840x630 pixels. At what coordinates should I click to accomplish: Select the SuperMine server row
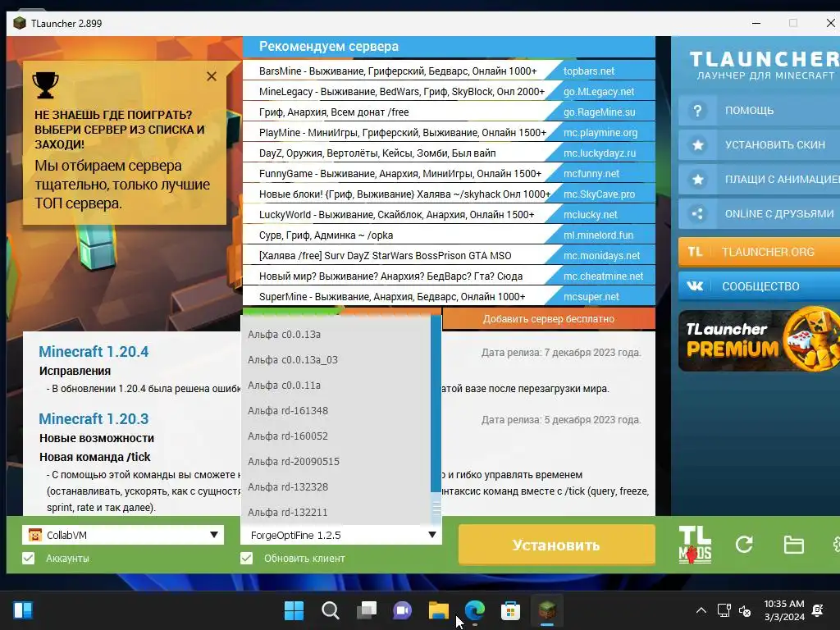pos(449,297)
